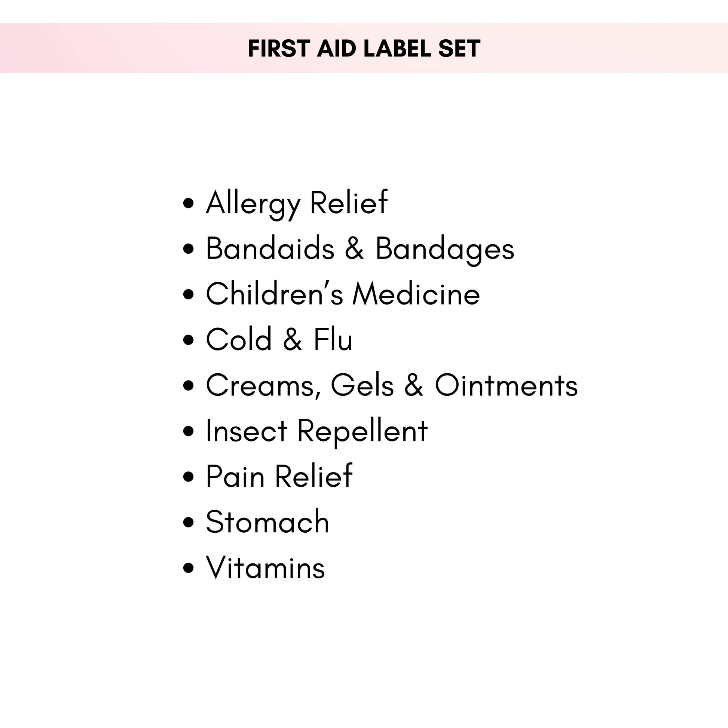Click the "First Aid Label Set" title
The image size is (728, 728).
(364, 49)
